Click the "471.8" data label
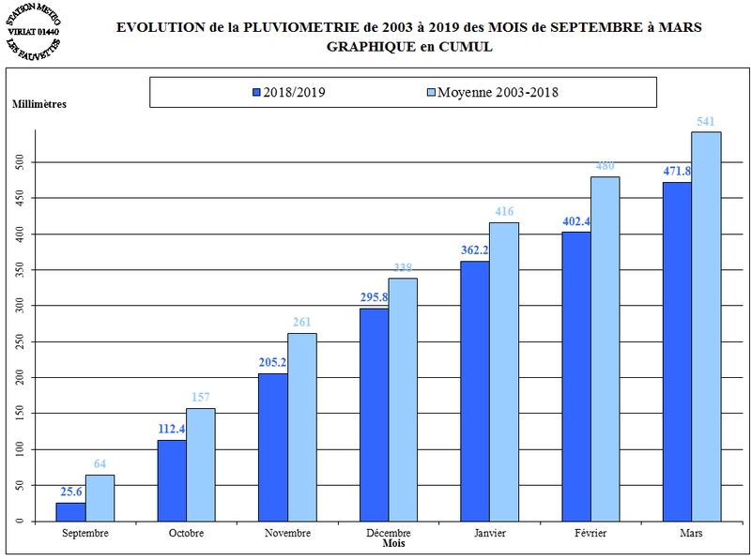The width and height of the screenshot is (751, 560). [677, 172]
